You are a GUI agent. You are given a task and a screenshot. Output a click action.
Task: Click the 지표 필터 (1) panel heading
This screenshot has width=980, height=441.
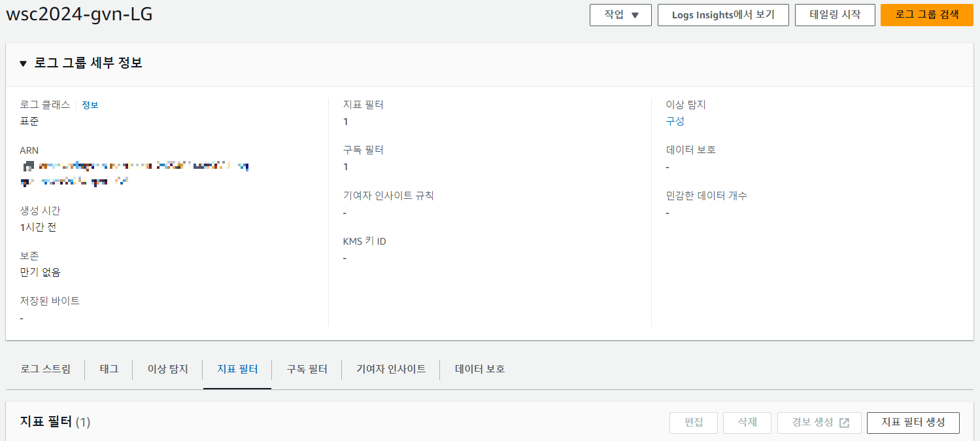(x=55, y=422)
